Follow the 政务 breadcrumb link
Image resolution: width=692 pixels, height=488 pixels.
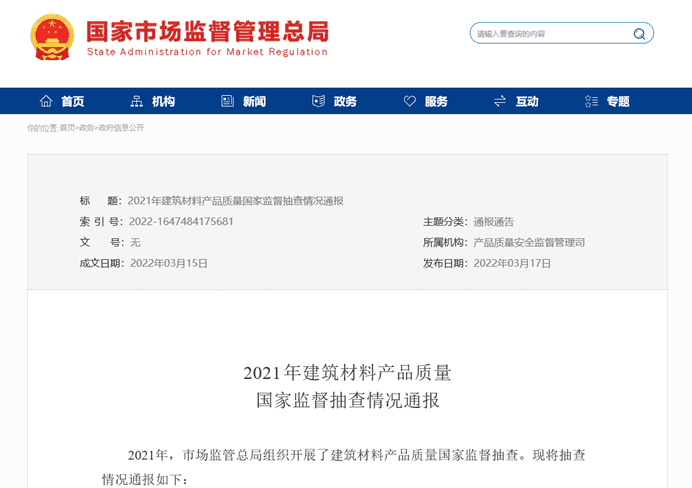(x=86, y=128)
